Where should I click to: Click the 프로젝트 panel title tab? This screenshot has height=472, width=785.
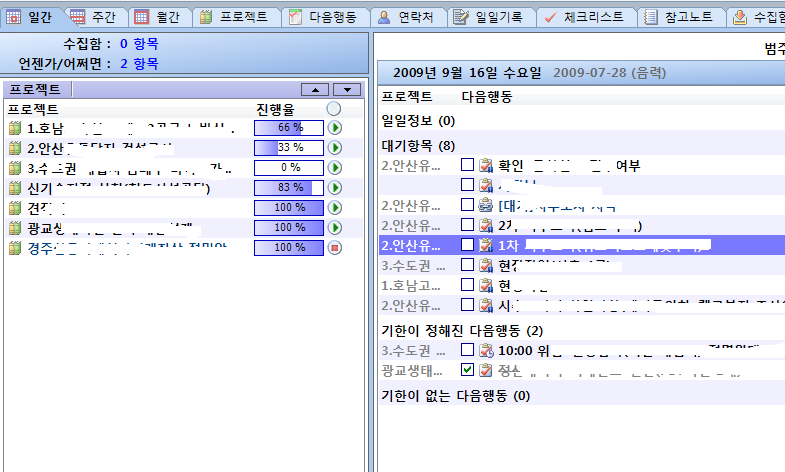[x=35, y=90]
